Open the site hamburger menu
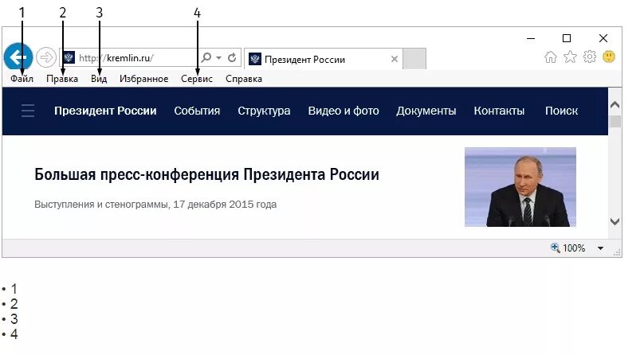Viewport: 644px width, 355px height. pos(28,111)
